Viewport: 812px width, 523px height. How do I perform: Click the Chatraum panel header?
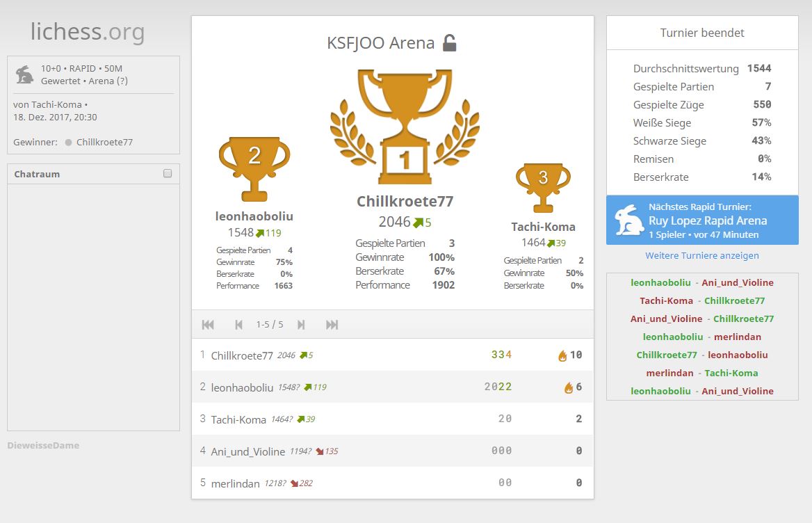pos(93,174)
